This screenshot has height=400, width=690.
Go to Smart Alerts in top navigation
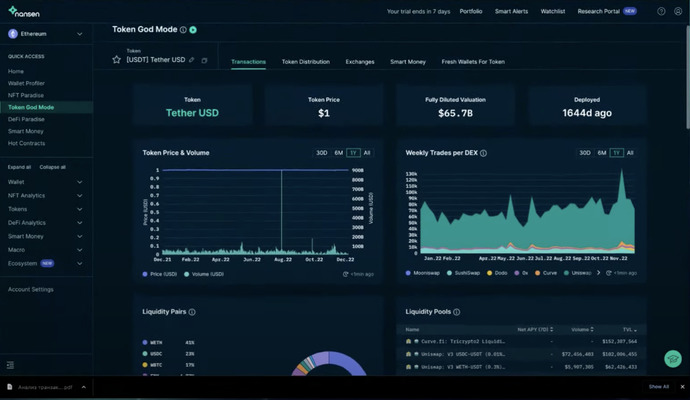pos(511,11)
